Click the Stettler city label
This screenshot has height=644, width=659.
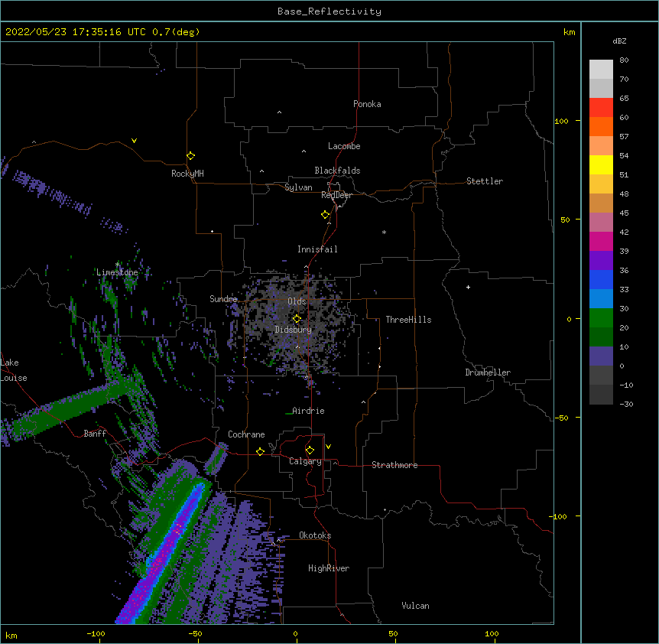(x=485, y=181)
